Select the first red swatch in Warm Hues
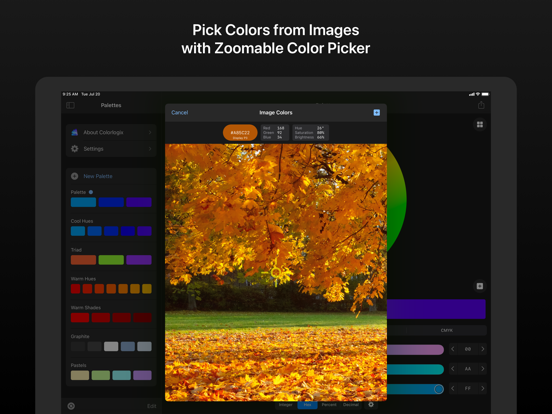 tap(75, 289)
